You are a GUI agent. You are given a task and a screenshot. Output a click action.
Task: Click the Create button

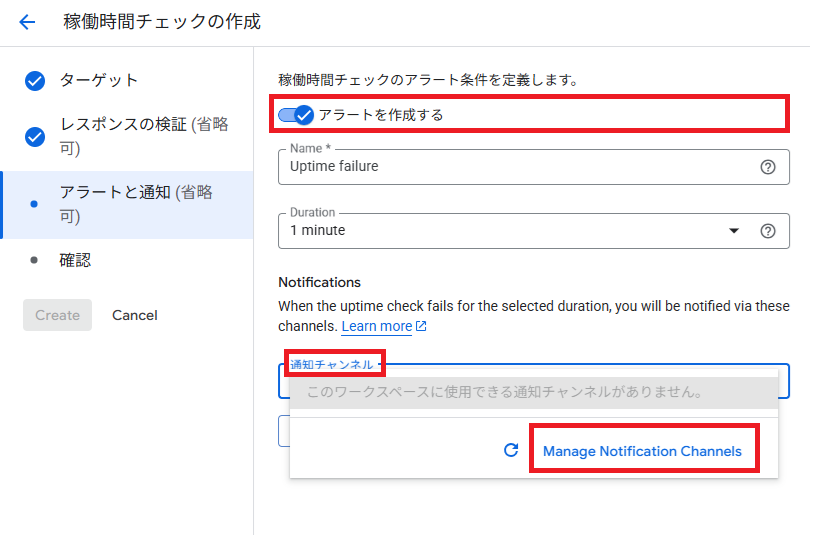tap(57, 315)
